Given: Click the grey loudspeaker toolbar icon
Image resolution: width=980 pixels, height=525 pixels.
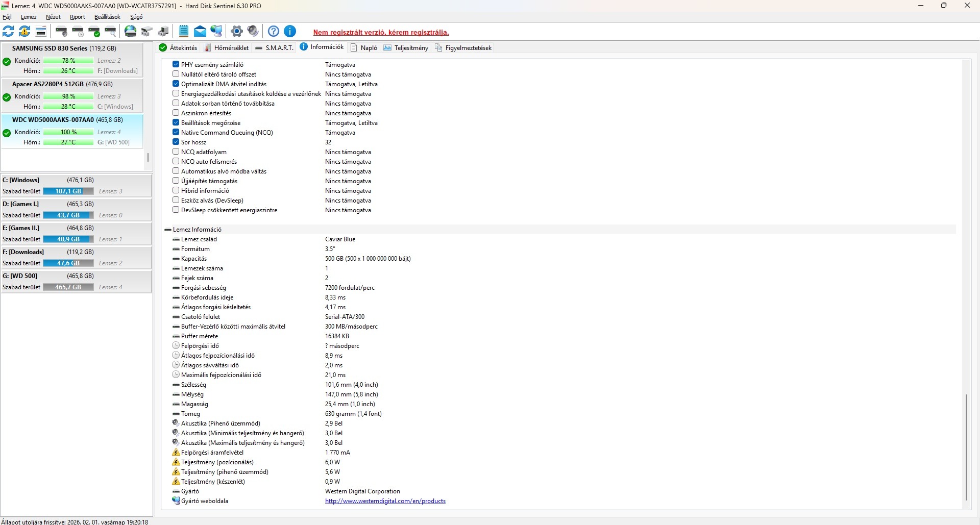Looking at the screenshot, I should coord(253,32).
